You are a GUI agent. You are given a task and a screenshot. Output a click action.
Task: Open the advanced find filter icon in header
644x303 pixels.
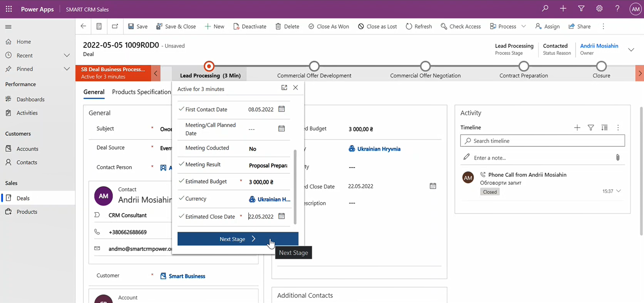[581, 9]
